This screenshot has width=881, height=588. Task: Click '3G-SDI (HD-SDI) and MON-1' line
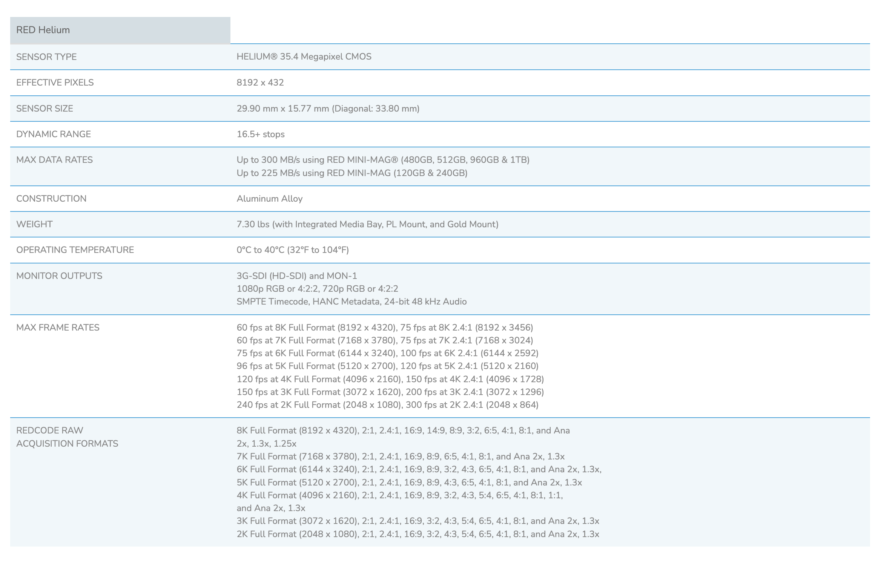[297, 276]
